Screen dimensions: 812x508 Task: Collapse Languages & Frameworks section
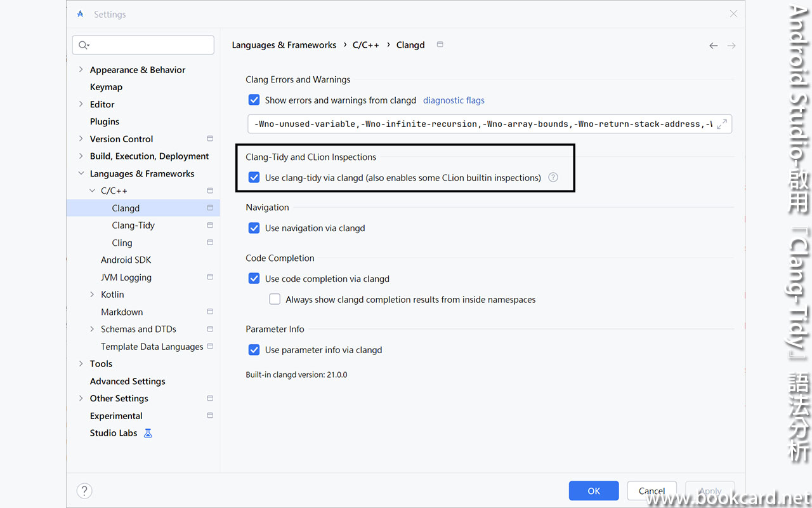[81, 173]
